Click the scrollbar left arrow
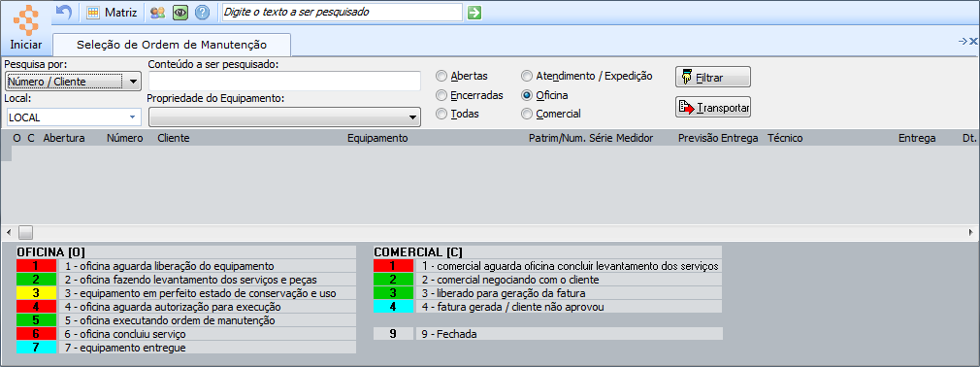 coord(8,232)
